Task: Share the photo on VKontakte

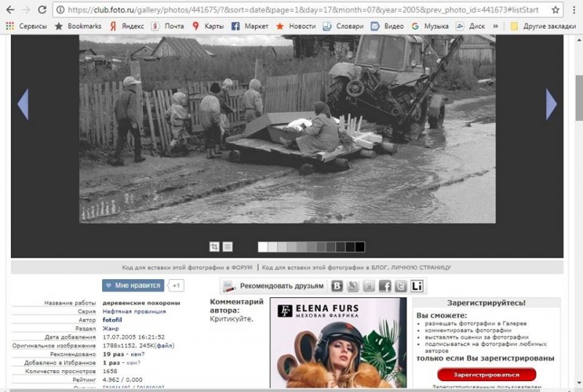Action: tap(337, 286)
